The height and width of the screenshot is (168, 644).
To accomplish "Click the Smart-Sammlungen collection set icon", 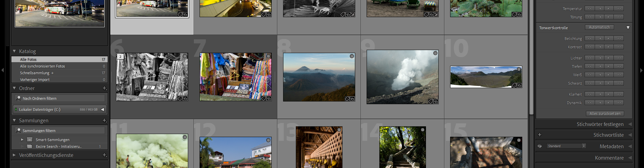I will point(30,139).
